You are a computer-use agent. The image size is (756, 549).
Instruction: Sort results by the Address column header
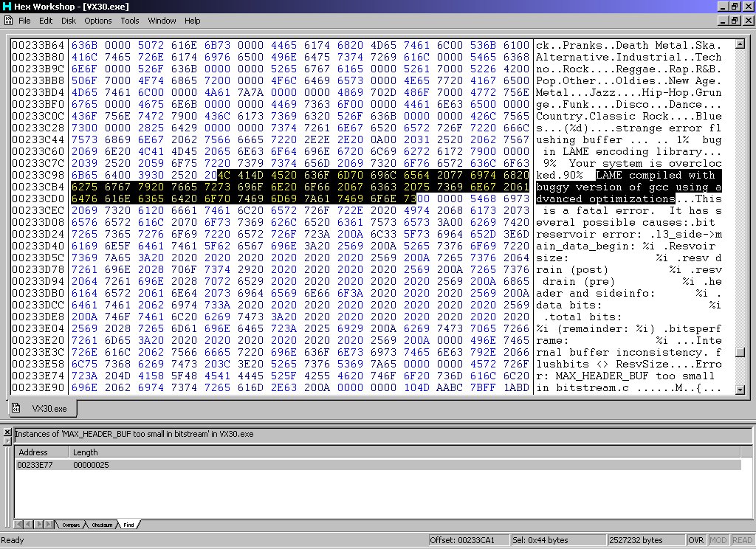pyautogui.click(x=41, y=452)
